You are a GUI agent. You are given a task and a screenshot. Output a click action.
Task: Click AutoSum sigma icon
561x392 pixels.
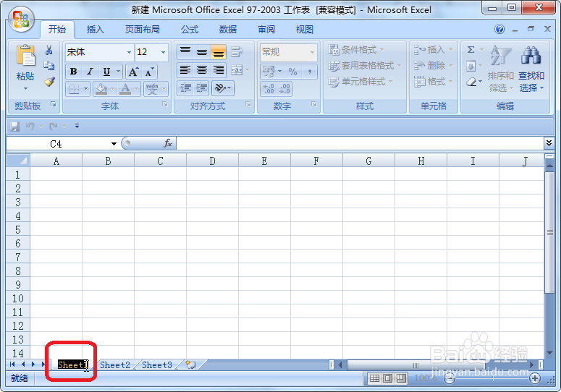tap(471, 50)
